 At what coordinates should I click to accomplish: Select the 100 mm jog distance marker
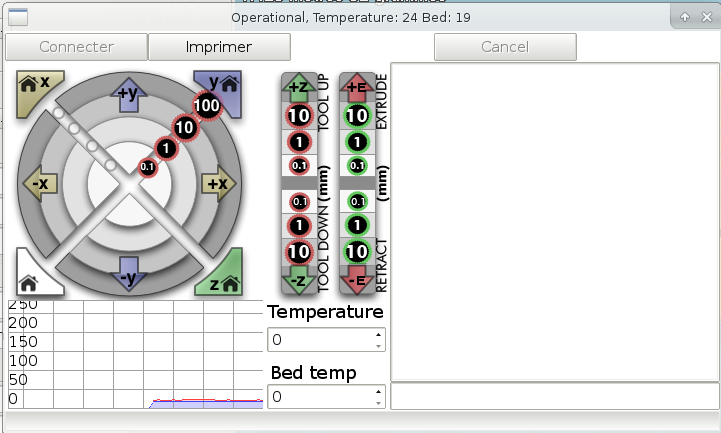click(206, 106)
